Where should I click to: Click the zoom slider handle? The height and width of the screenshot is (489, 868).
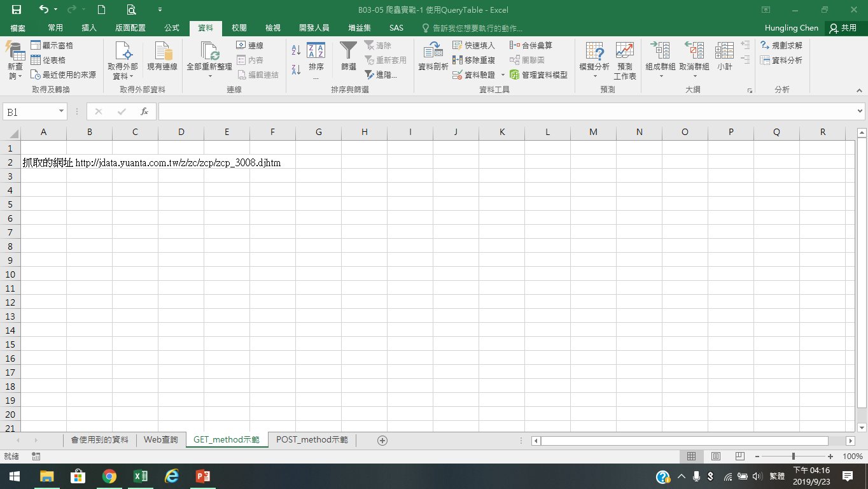[793, 457]
